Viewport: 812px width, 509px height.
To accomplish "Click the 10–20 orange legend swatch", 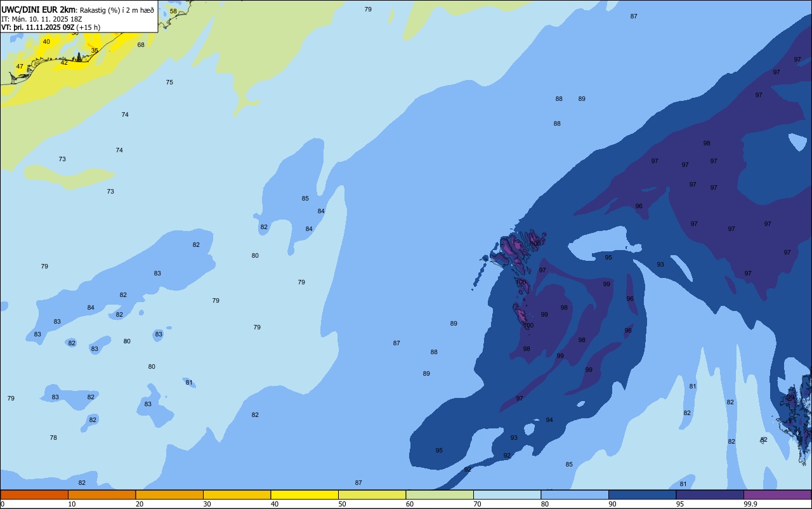I will click(x=101, y=494).
